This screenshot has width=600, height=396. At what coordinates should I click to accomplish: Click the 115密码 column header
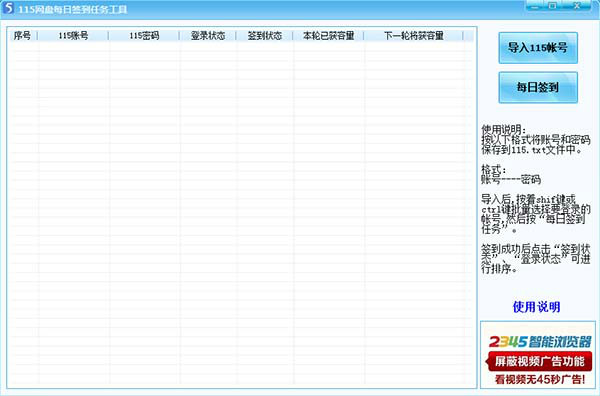click(144, 36)
